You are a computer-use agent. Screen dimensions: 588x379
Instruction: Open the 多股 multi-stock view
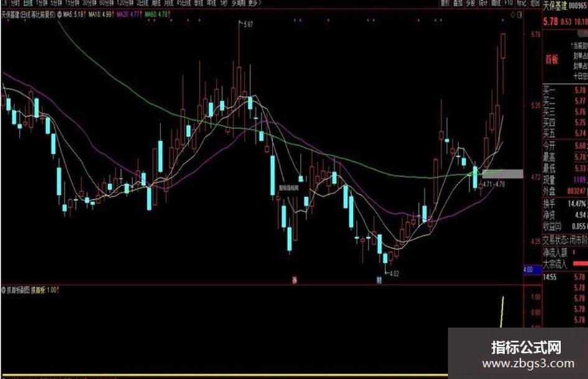(470, 3)
